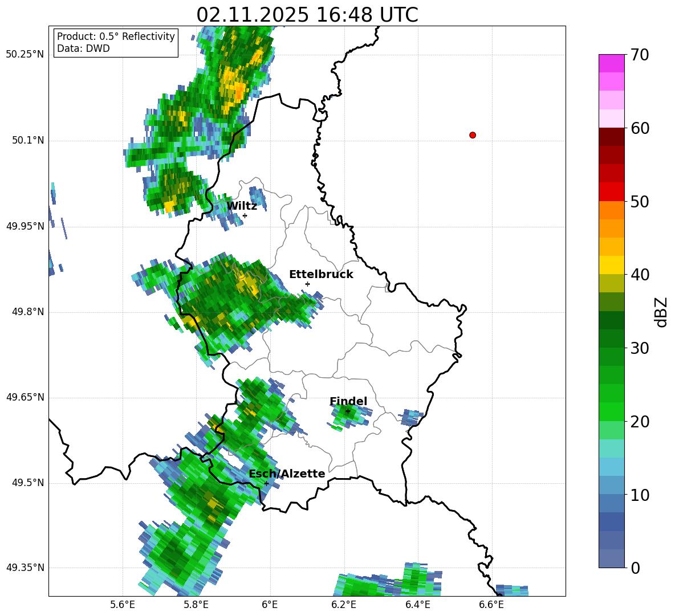Pick the bright red colorbar band above 50

click(612, 192)
